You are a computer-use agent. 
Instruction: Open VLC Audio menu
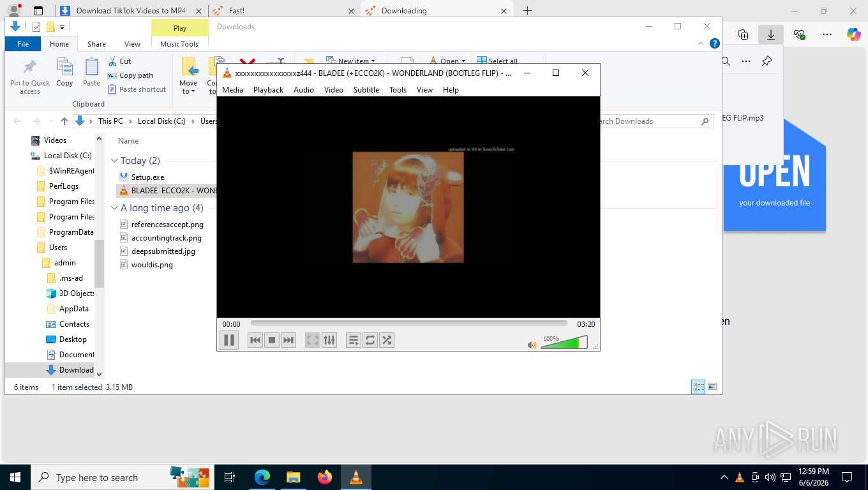[304, 90]
